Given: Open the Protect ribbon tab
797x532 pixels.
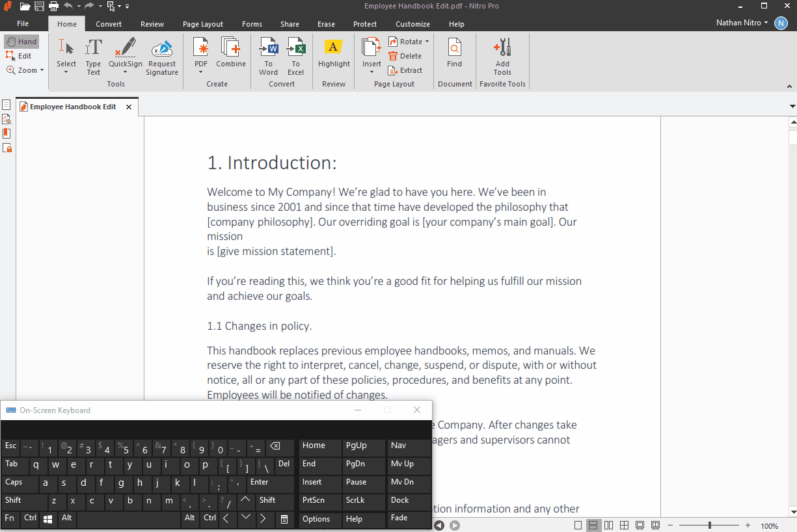Looking at the screenshot, I should [365, 24].
